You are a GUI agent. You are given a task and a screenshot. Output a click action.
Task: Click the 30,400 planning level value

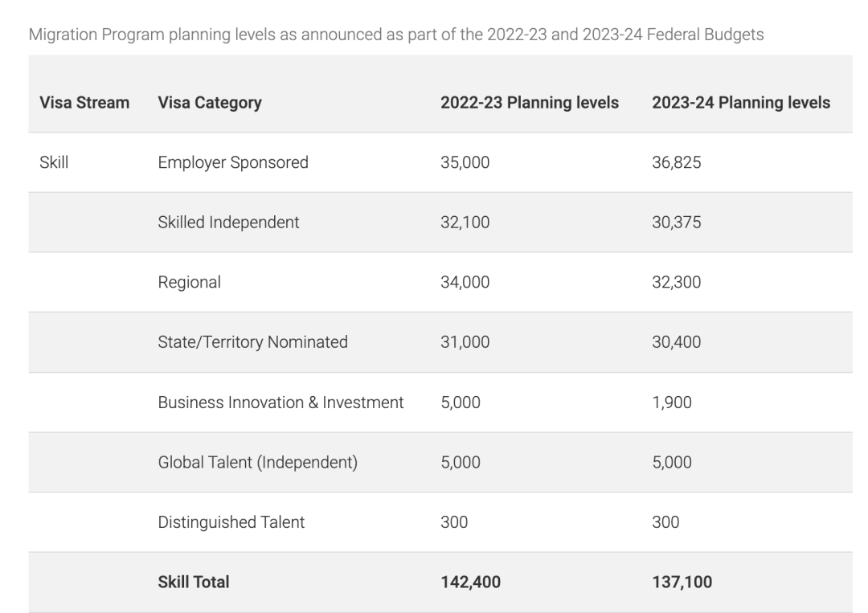[676, 342]
